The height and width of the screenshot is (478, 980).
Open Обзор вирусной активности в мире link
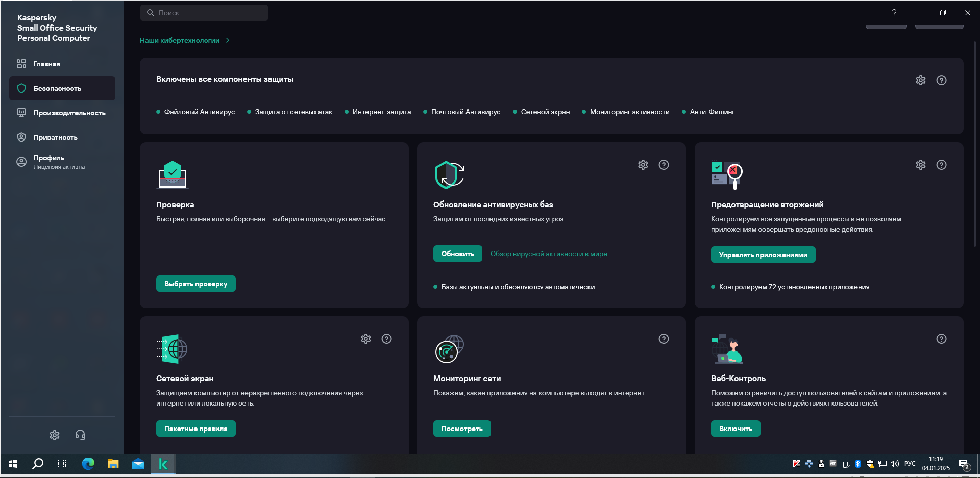tap(549, 254)
